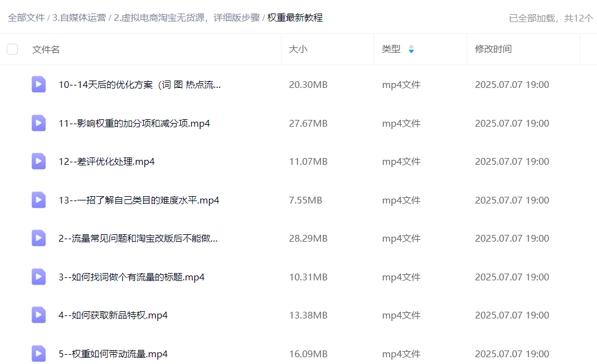Screen dimensions: 597x364
Task: Sort the list by 修改时间 column header
Action: (x=493, y=49)
